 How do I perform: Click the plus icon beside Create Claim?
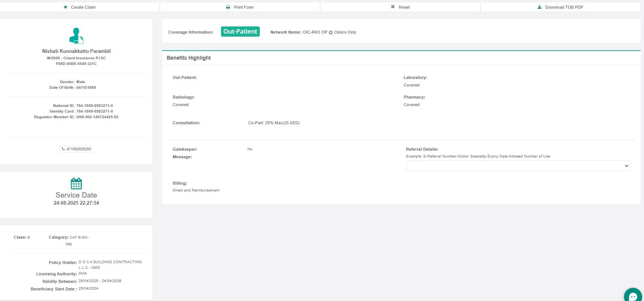66,7
